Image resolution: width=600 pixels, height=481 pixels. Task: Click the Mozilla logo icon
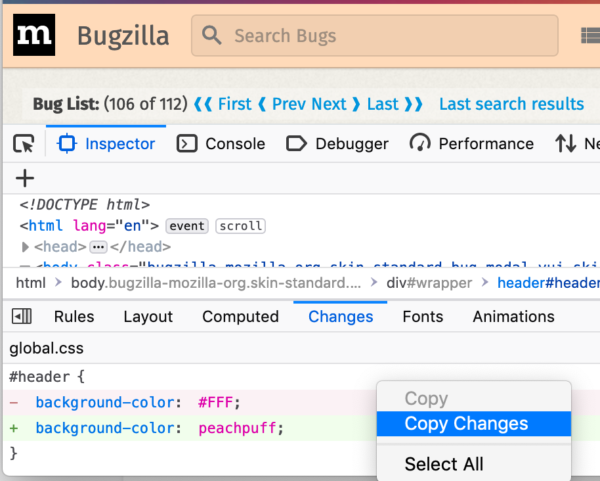point(34,36)
